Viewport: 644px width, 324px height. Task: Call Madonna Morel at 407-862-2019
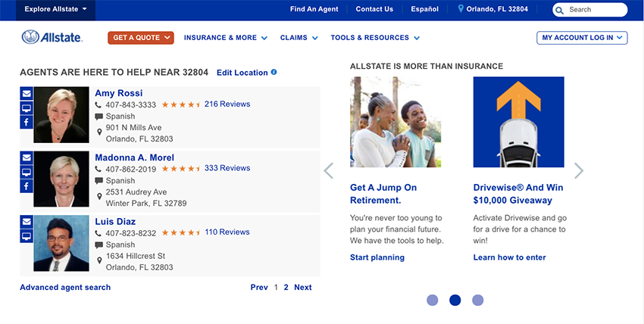(x=130, y=169)
